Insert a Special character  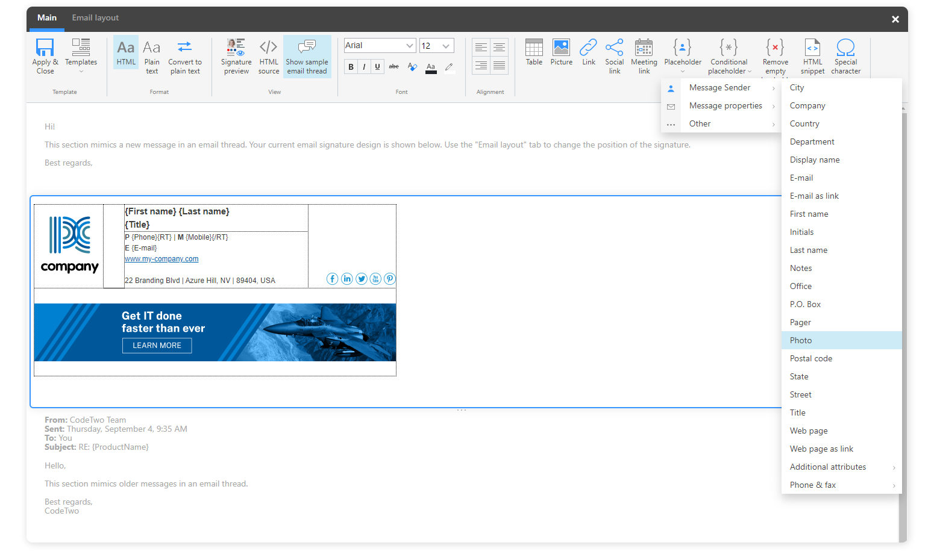845,55
